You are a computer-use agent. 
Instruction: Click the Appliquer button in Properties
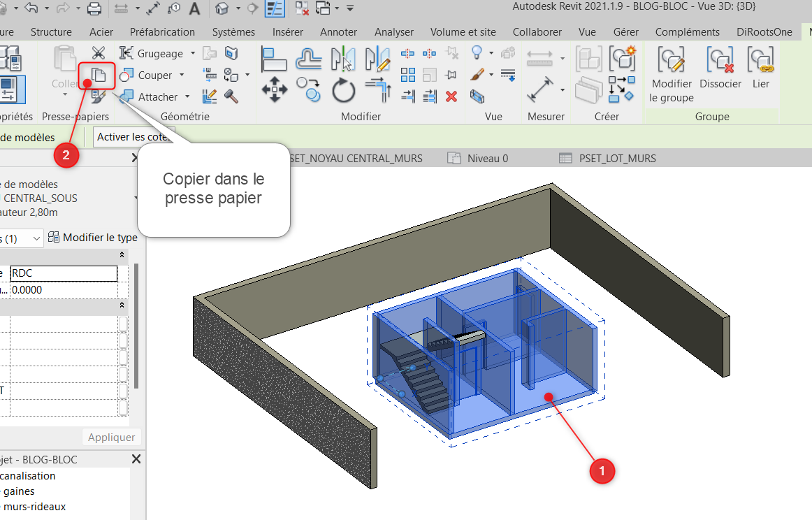(x=111, y=437)
